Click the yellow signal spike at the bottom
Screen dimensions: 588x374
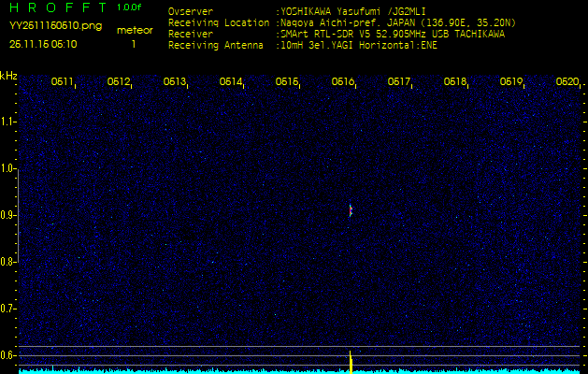coord(351,360)
